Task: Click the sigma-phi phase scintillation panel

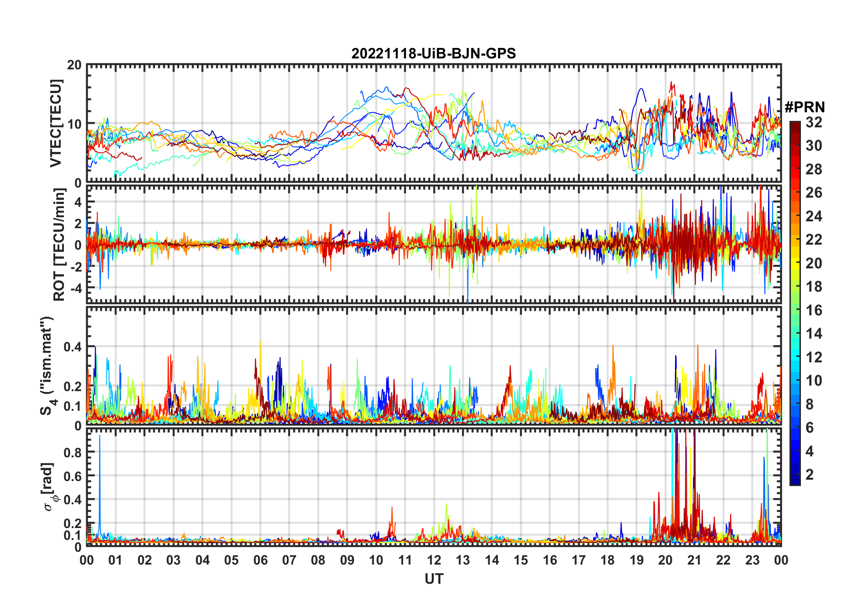Action: [x=434, y=487]
